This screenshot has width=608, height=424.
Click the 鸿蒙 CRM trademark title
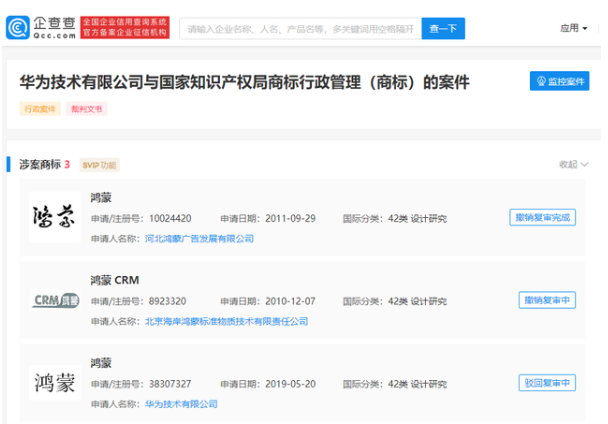pos(115,280)
